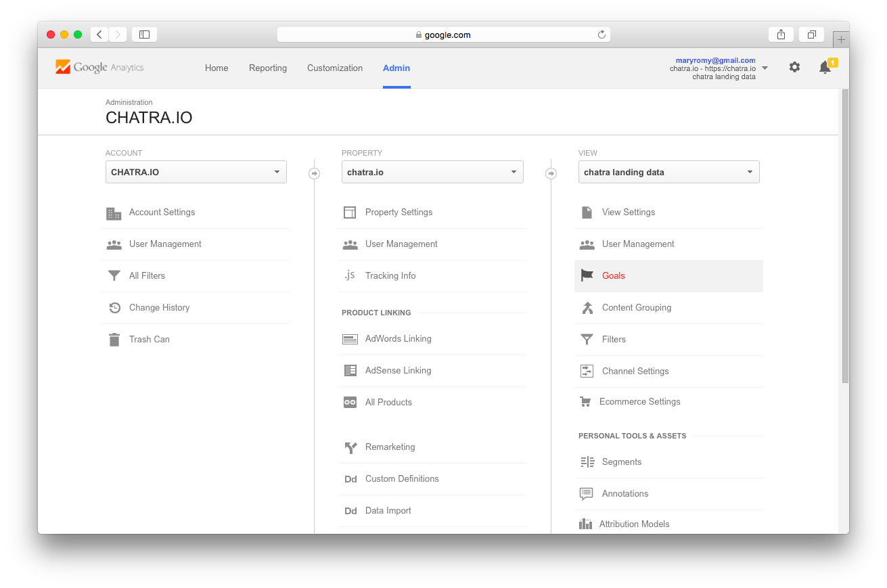Screen dimensions: 887x588
Task: Open the Customization menu
Action: coord(334,68)
